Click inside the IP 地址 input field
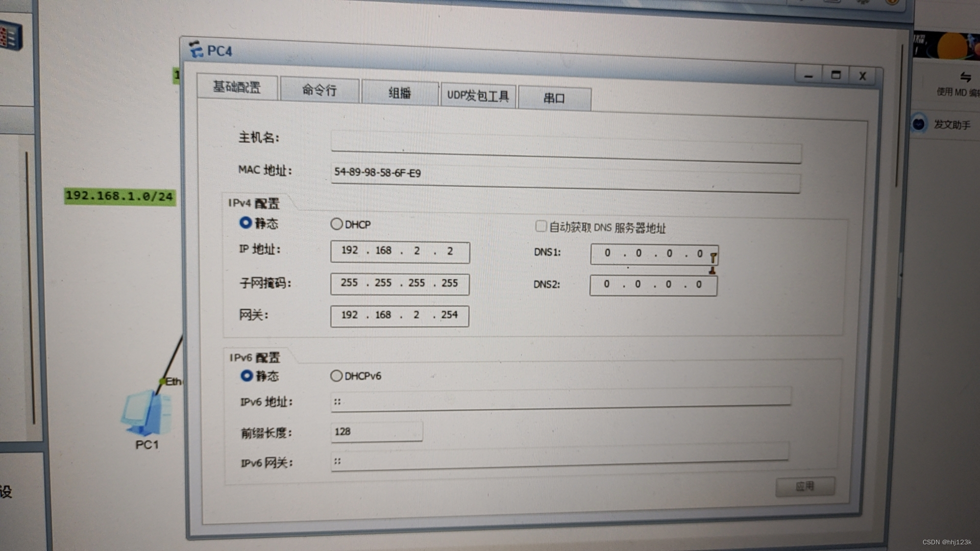This screenshot has width=980, height=551. point(400,251)
